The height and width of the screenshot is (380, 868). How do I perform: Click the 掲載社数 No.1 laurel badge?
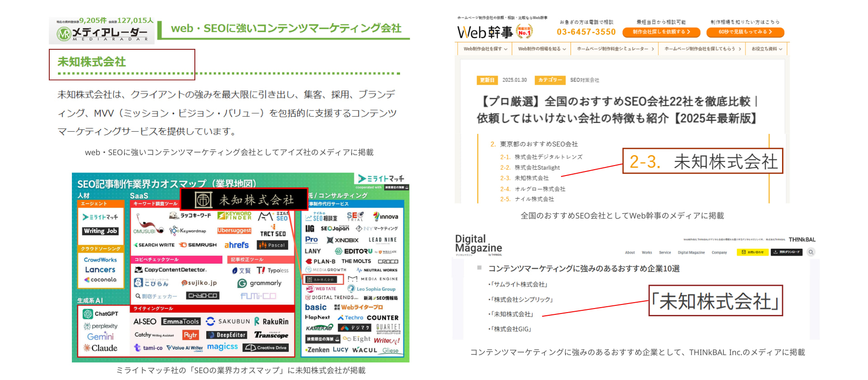pos(524,31)
